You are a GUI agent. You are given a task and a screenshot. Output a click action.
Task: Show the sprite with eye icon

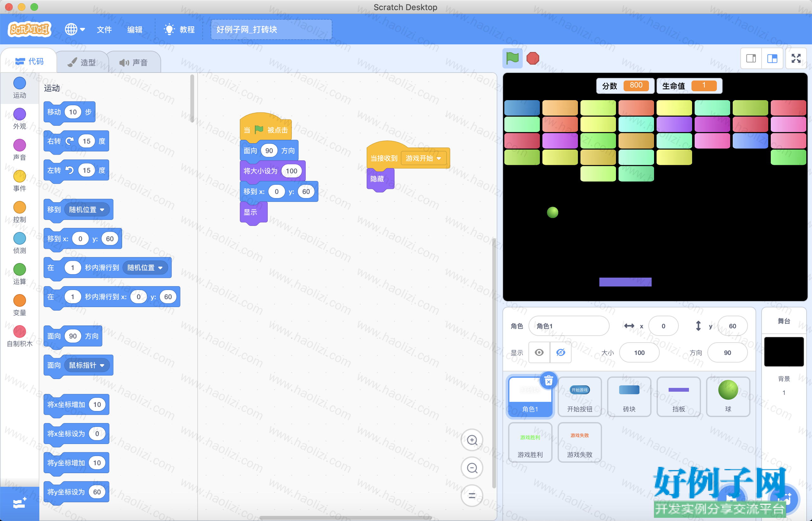540,352
